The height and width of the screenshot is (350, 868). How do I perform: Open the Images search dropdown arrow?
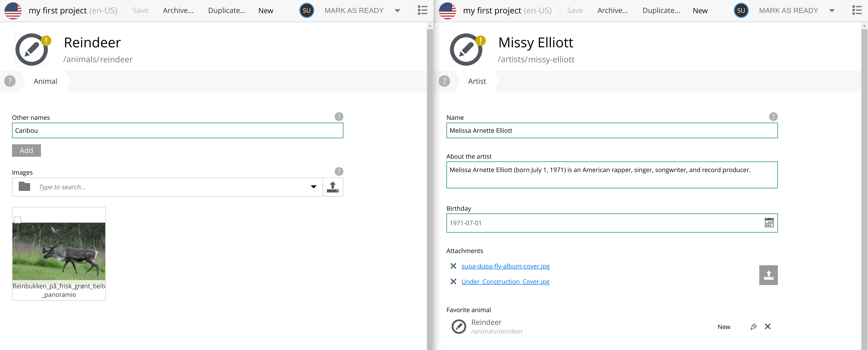[x=313, y=187]
